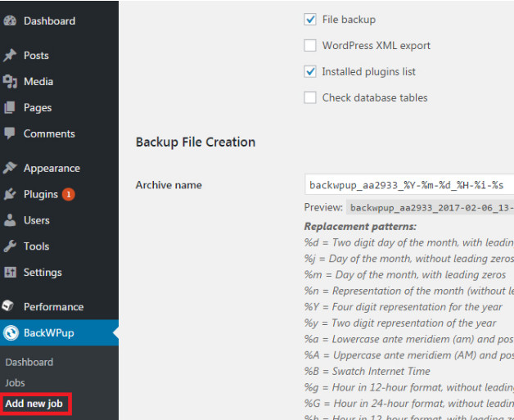Click the %d Two digit day line
Screen dimensions: 514x420
(x=409, y=242)
